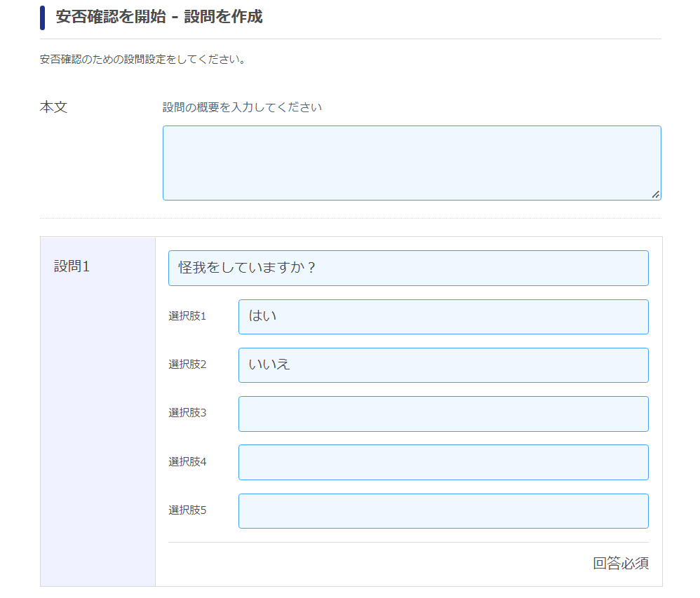
Task: Click the 本文 field label
Action: (53, 107)
